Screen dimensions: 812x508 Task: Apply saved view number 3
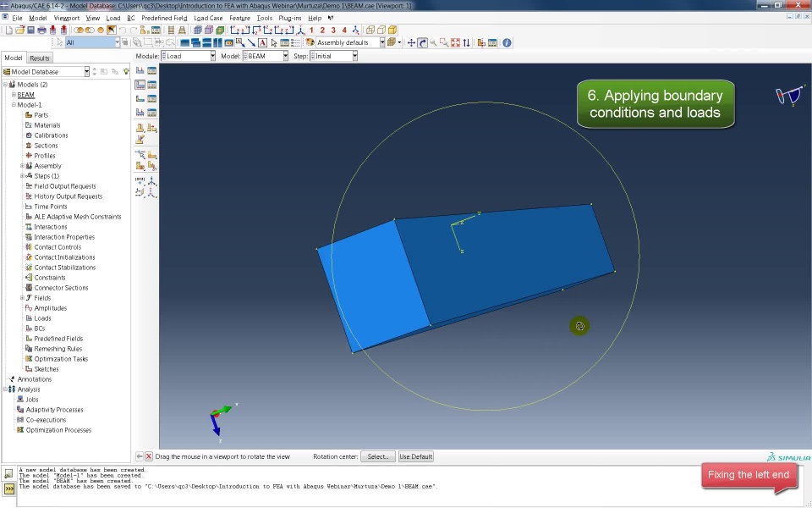[333, 30]
